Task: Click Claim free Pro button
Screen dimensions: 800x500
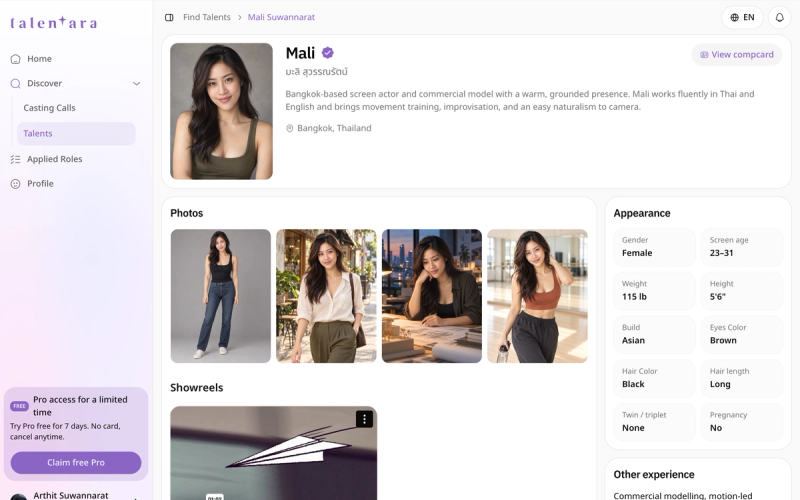Action: point(76,463)
